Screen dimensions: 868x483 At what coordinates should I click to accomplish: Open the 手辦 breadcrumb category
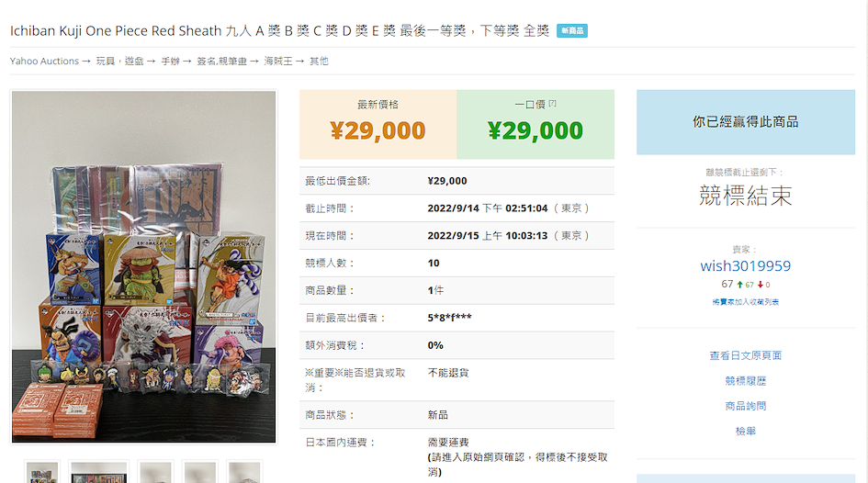[x=171, y=61]
